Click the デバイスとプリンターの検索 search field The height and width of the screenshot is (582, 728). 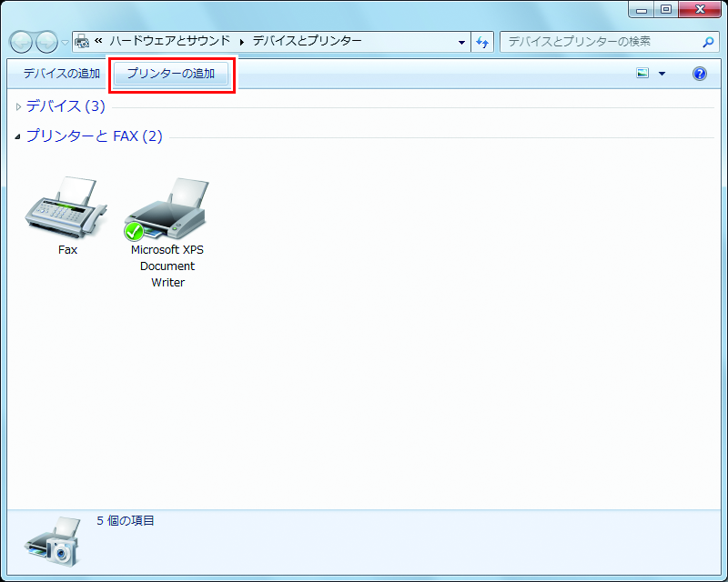click(x=601, y=42)
